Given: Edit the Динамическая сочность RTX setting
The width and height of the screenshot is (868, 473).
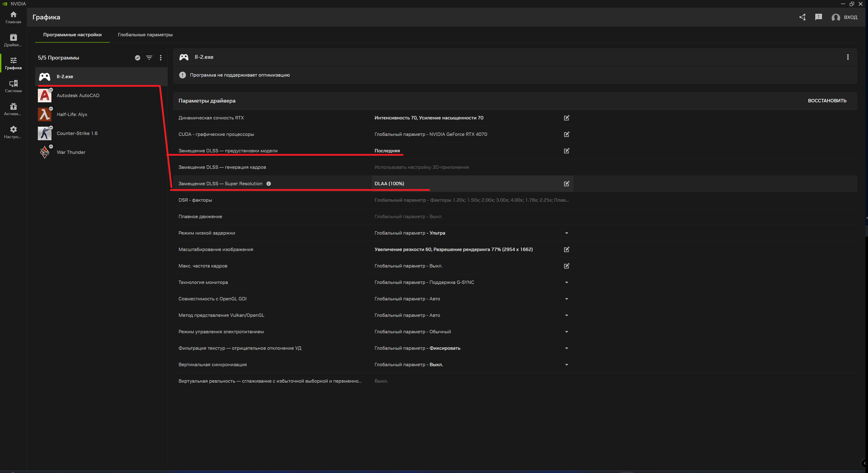Looking at the screenshot, I should click(x=566, y=118).
